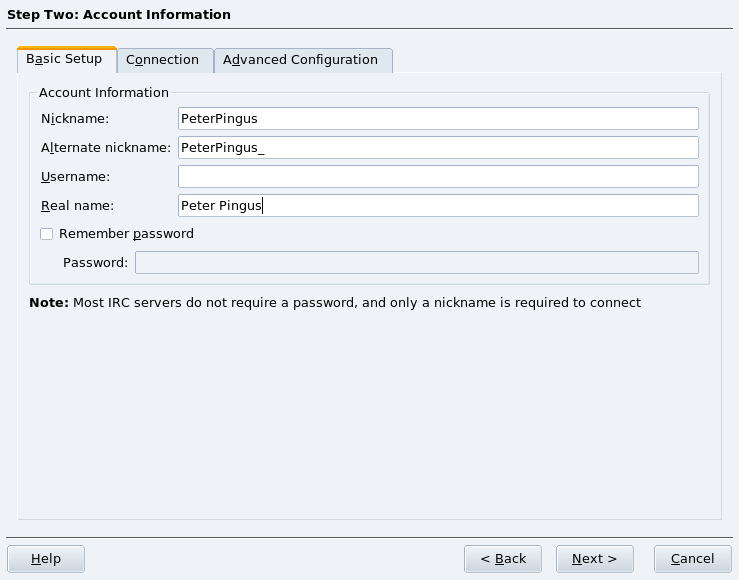Switch to the Basic Setup tab

[x=67, y=59]
